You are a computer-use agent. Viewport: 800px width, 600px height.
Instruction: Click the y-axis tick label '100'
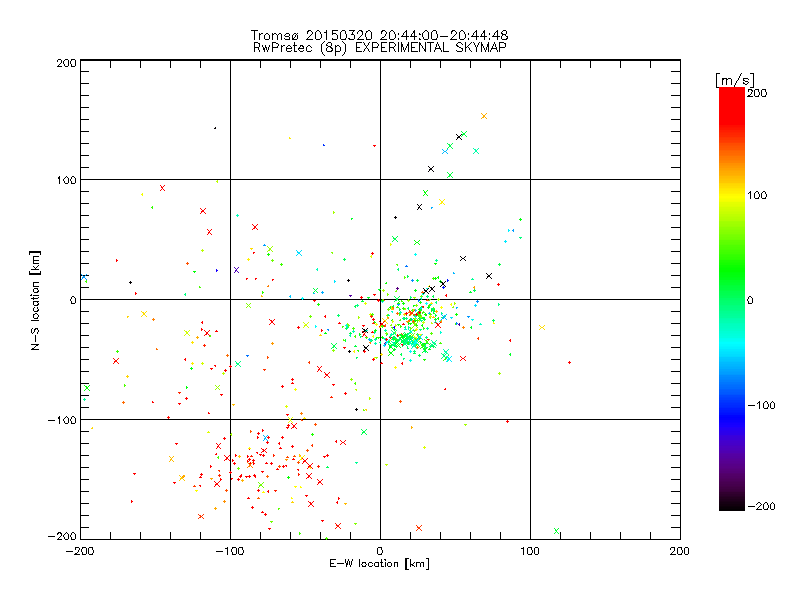[x=66, y=180]
